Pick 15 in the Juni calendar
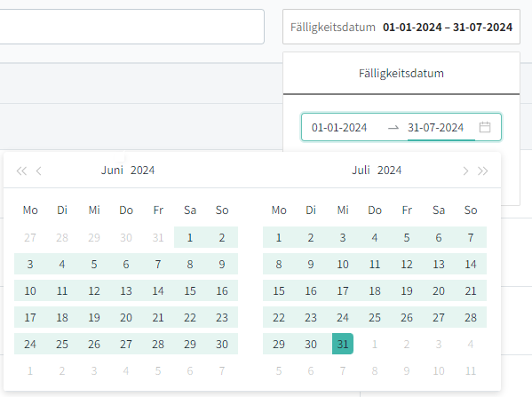This screenshot has height=397, width=532. click(190, 290)
